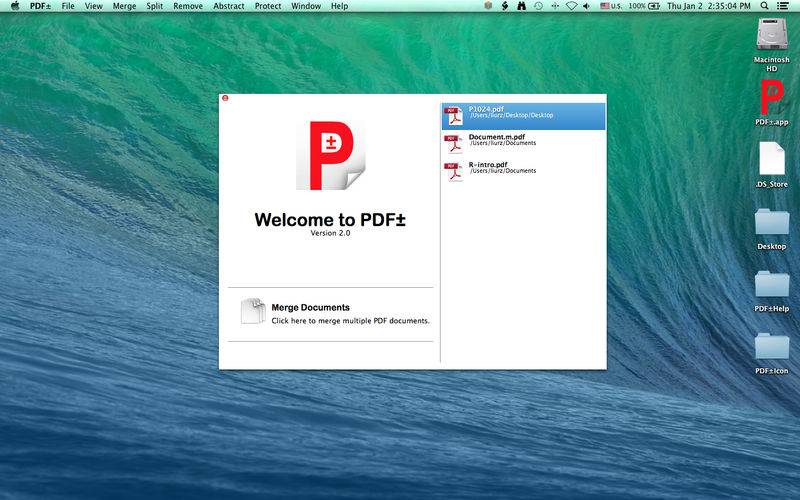
Task: Click the date and time Thu Jan 2
Action: click(x=709, y=6)
